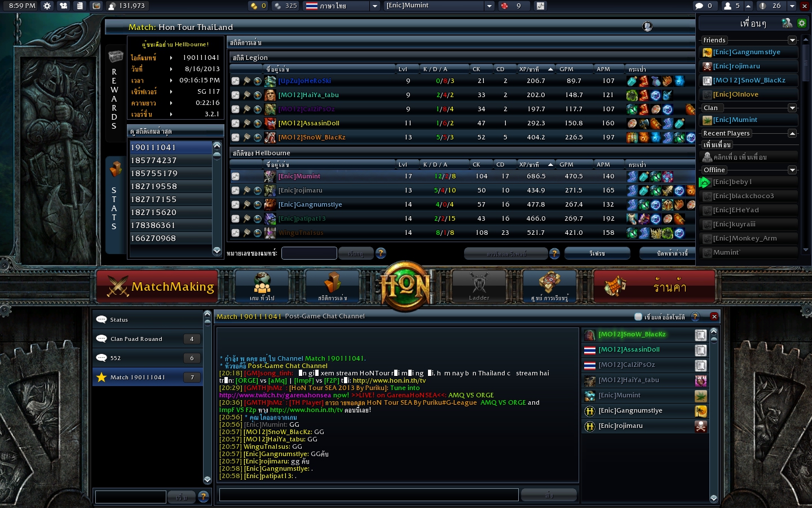Click the round minus icon beside [MO12]SnoW_BlacKz
The image size is (812, 508).
point(257,137)
